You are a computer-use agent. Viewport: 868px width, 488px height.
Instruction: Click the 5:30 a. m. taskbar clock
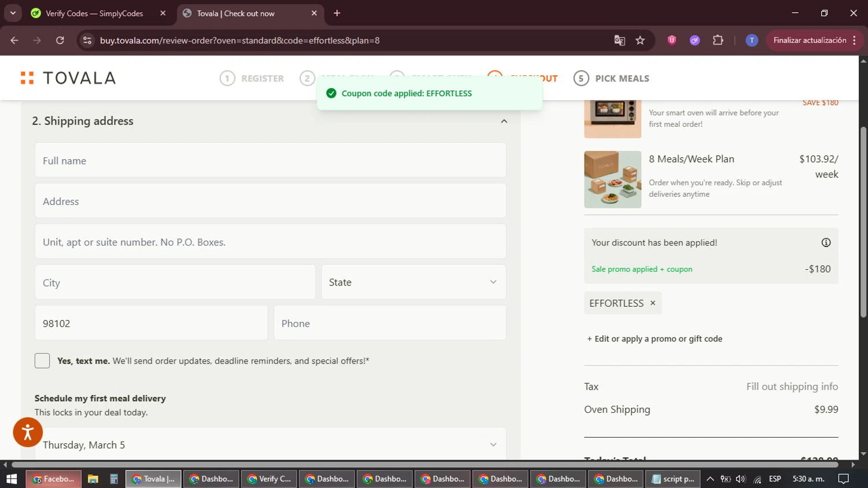tap(808, 479)
